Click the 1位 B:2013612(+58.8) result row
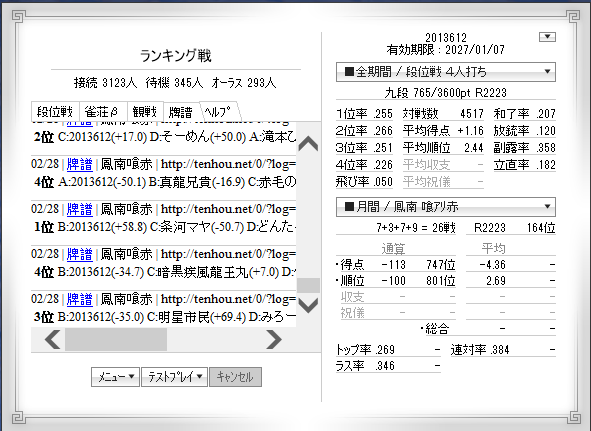This screenshot has width=591, height=431. coord(165,227)
